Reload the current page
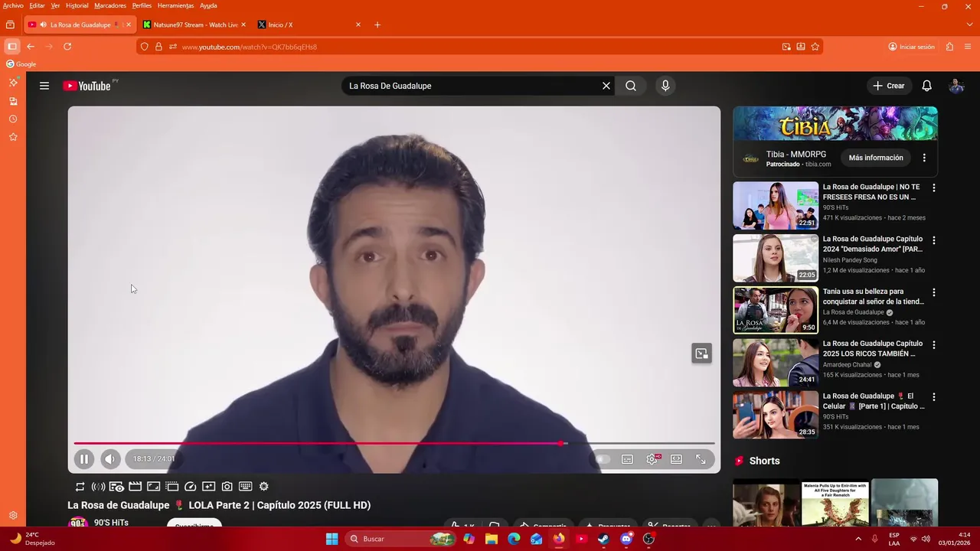This screenshot has width=980, height=551. coord(67,47)
